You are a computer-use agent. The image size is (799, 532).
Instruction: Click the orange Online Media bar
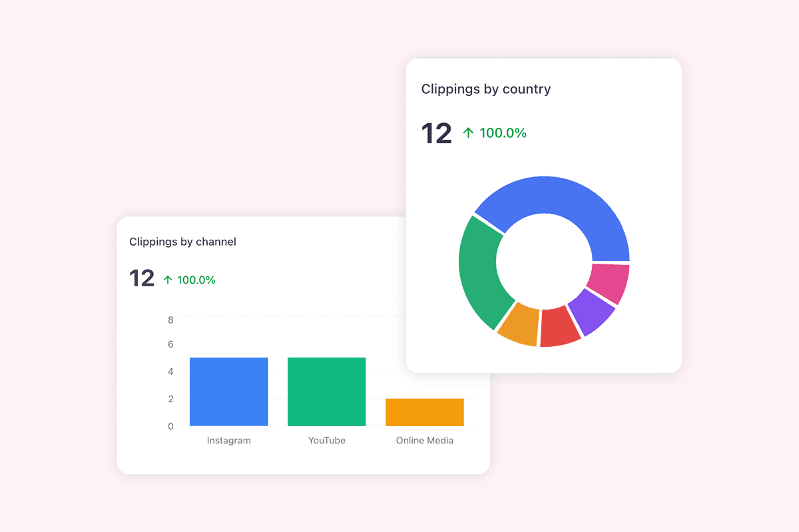(x=424, y=411)
